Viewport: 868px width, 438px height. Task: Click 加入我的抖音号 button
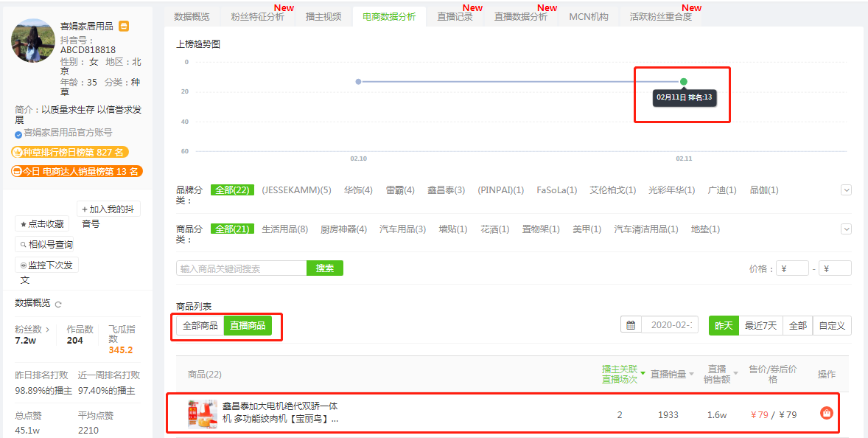pos(108,209)
